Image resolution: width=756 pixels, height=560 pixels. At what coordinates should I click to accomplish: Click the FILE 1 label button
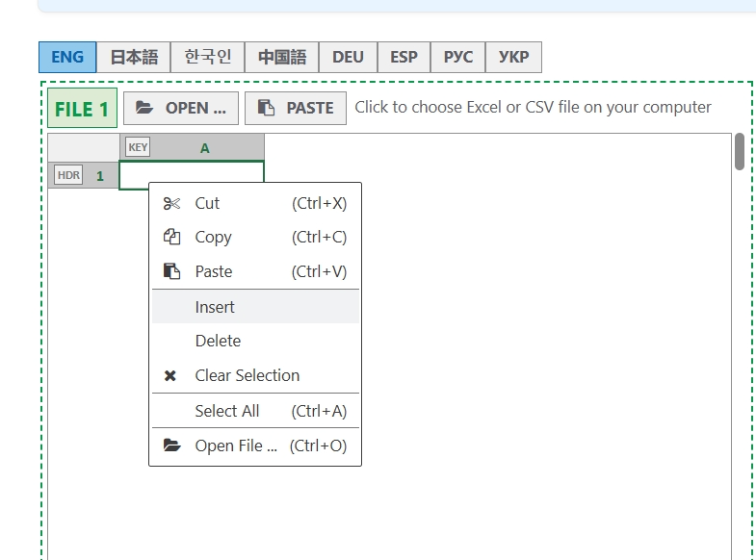pyautogui.click(x=82, y=109)
